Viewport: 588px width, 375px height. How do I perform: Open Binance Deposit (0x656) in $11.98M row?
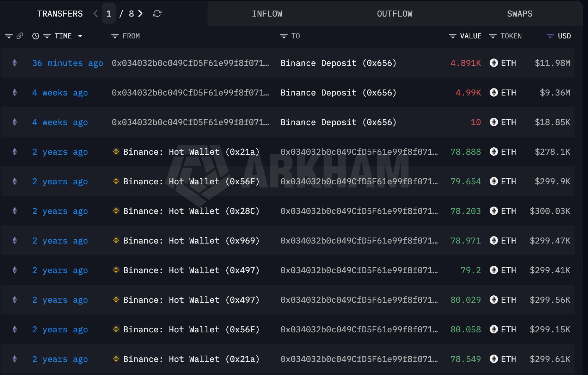click(x=338, y=63)
